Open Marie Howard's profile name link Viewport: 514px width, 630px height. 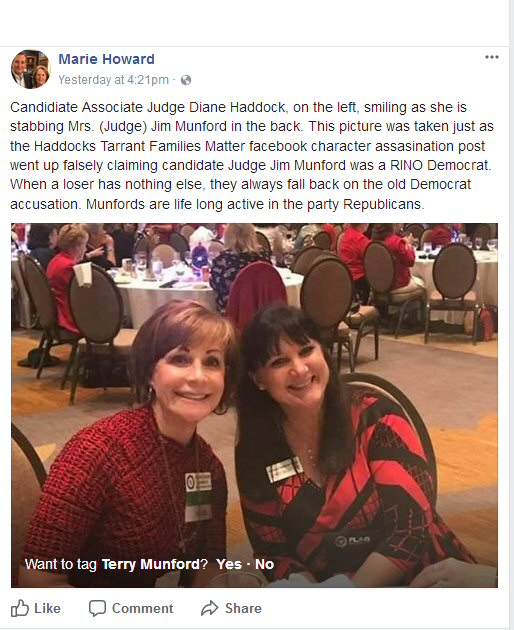106,59
